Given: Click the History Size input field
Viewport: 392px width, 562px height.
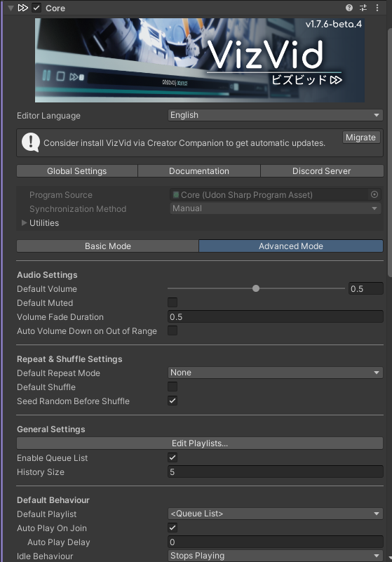Looking at the screenshot, I should [275, 471].
